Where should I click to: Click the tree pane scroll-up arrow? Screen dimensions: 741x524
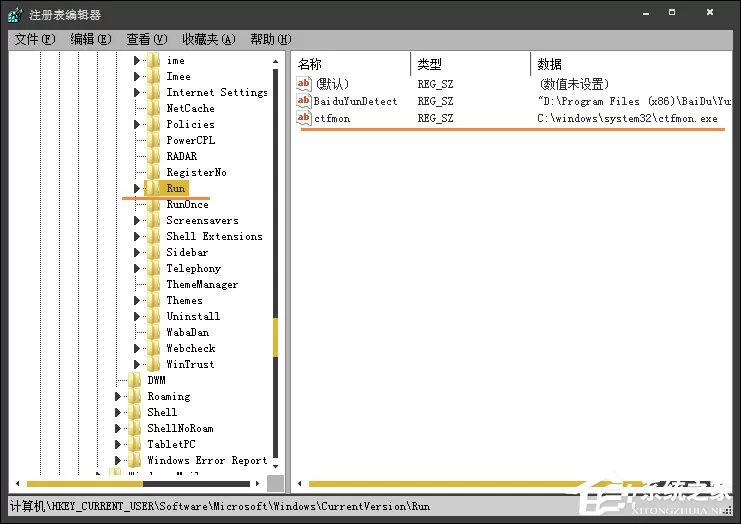click(x=276, y=61)
